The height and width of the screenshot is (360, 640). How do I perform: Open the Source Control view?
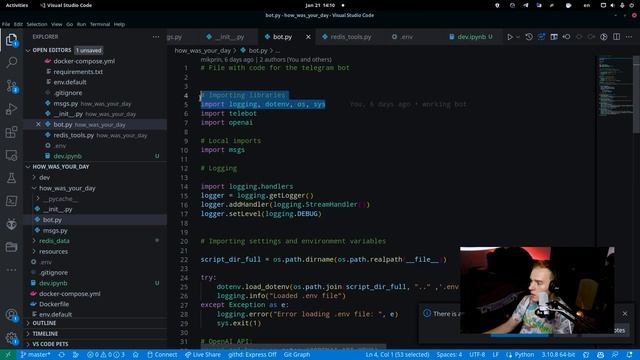[x=11, y=86]
